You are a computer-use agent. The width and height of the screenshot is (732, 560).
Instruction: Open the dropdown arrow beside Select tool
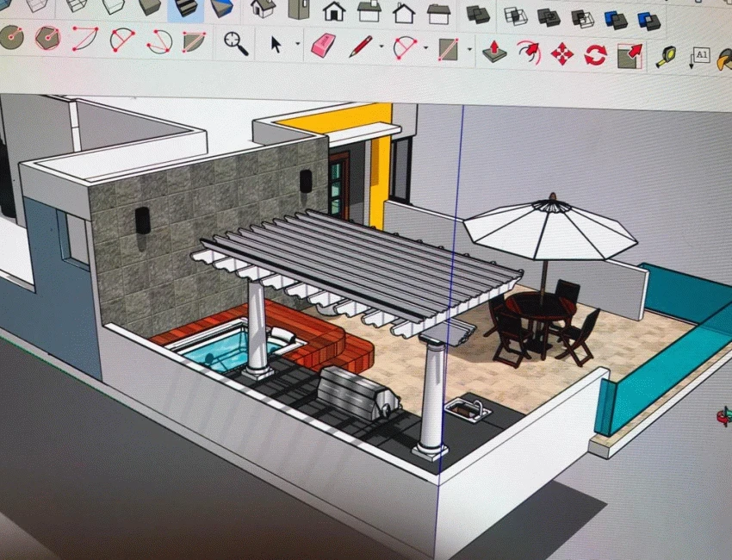297,44
